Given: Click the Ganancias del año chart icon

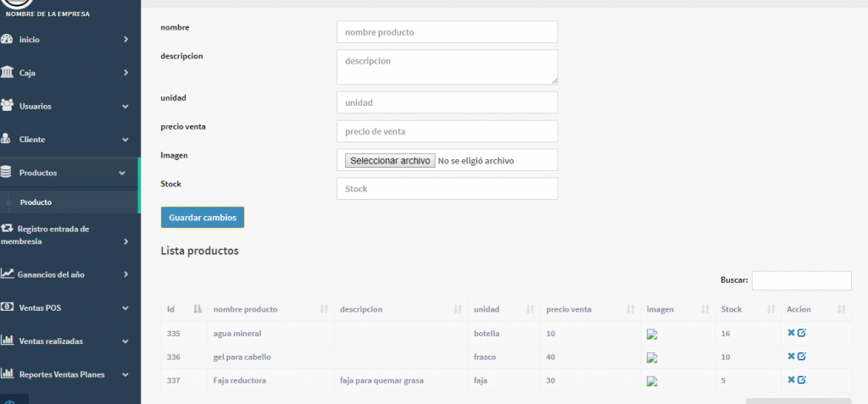Looking at the screenshot, I should [x=8, y=274].
